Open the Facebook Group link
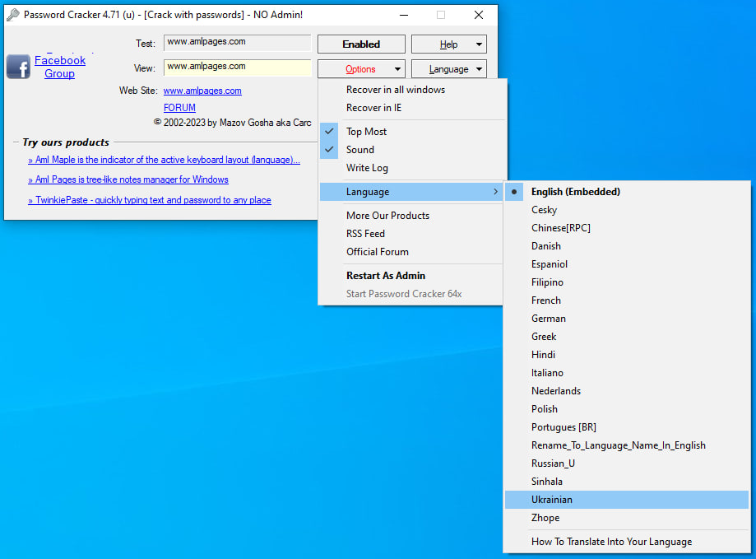This screenshot has width=756, height=559. pyautogui.click(x=60, y=67)
